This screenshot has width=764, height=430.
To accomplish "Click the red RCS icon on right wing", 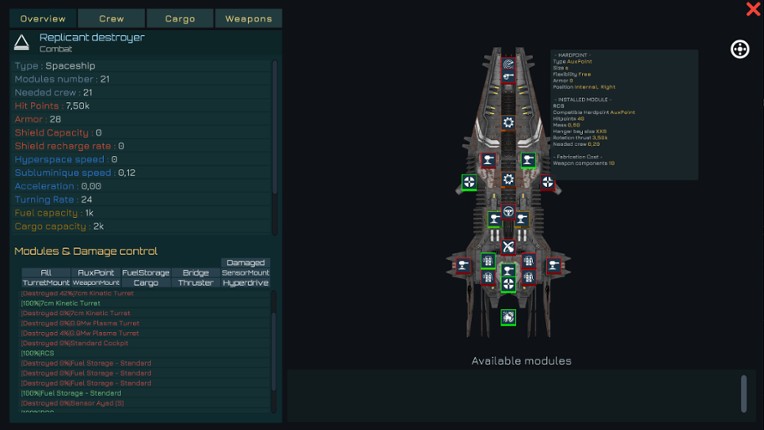I will tap(547, 182).
